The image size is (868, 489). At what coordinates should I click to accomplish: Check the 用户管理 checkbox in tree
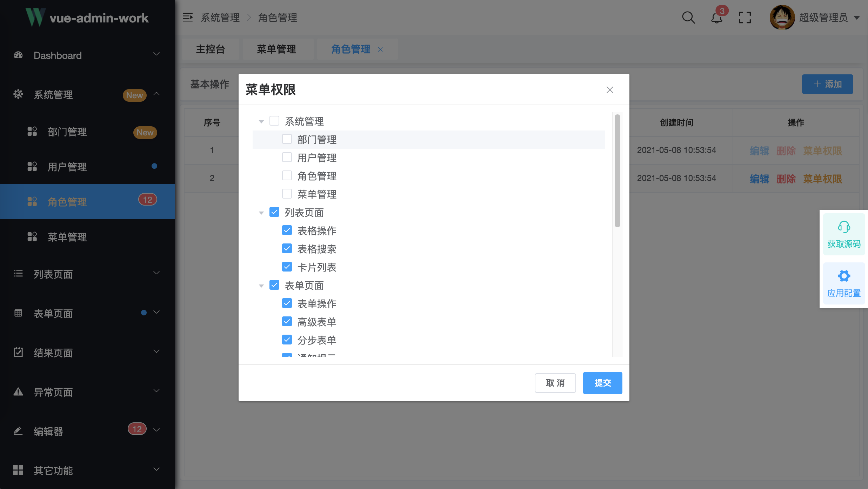click(287, 158)
